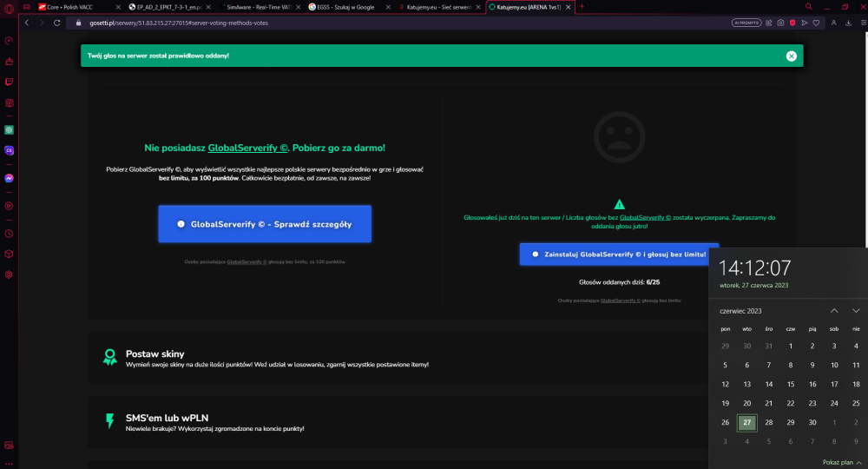The height and width of the screenshot is (469, 868).
Task: Click the snapshot camera icon in address bar
Action: click(780, 23)
